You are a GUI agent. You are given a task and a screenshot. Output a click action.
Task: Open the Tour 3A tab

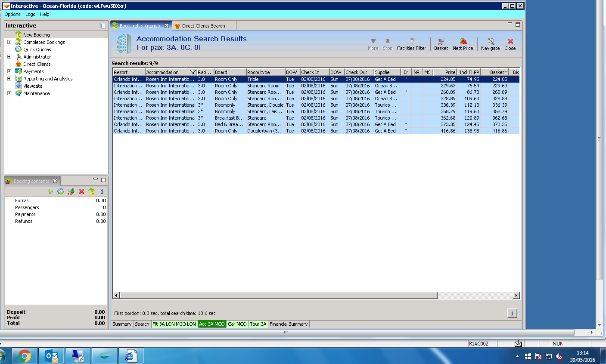[x=258, y=324]
